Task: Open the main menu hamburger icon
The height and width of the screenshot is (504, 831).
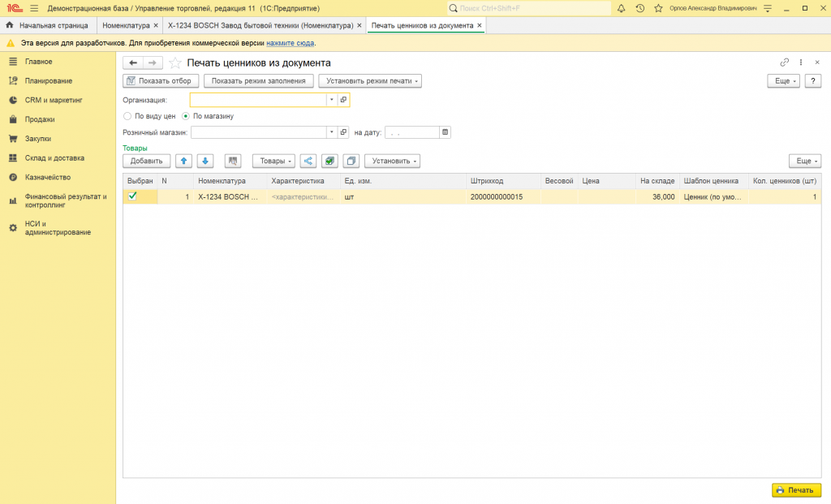Action: coord(34,8)
